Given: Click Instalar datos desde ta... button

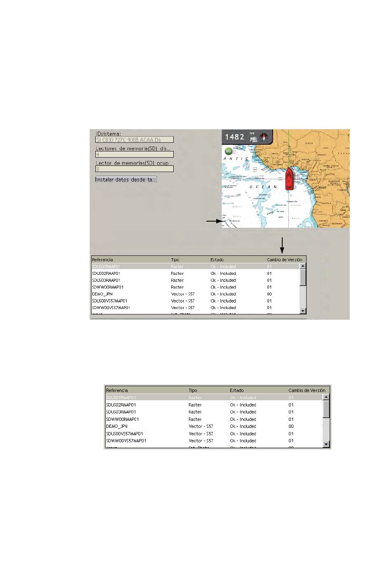Looking at the screenshot, I should (x=126, y=179).
